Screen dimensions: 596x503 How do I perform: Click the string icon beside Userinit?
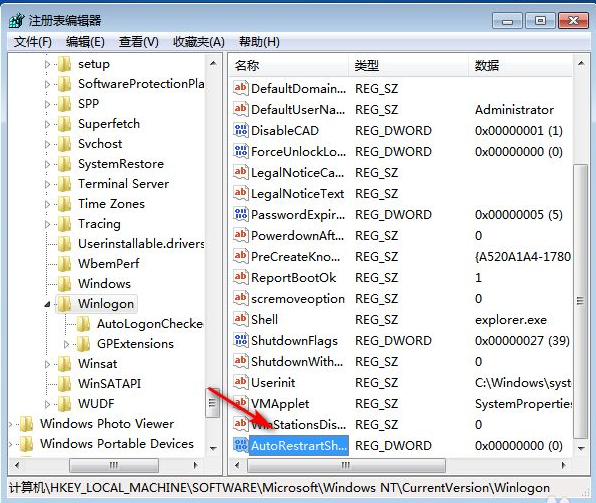point(241,382)
